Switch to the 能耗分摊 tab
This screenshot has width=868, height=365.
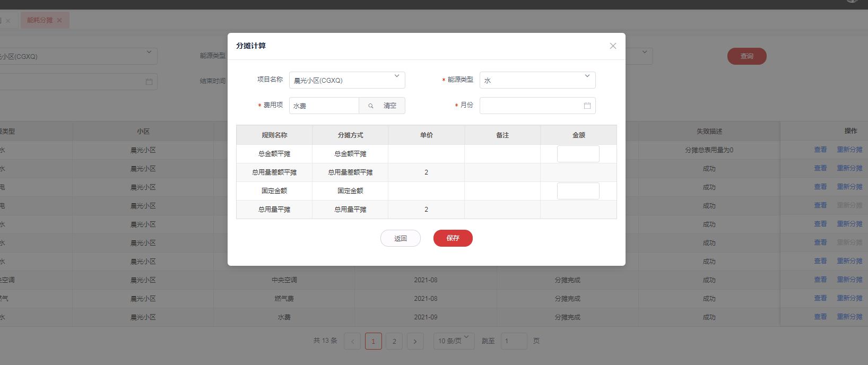pyautogui.click(x=40, y=21)
